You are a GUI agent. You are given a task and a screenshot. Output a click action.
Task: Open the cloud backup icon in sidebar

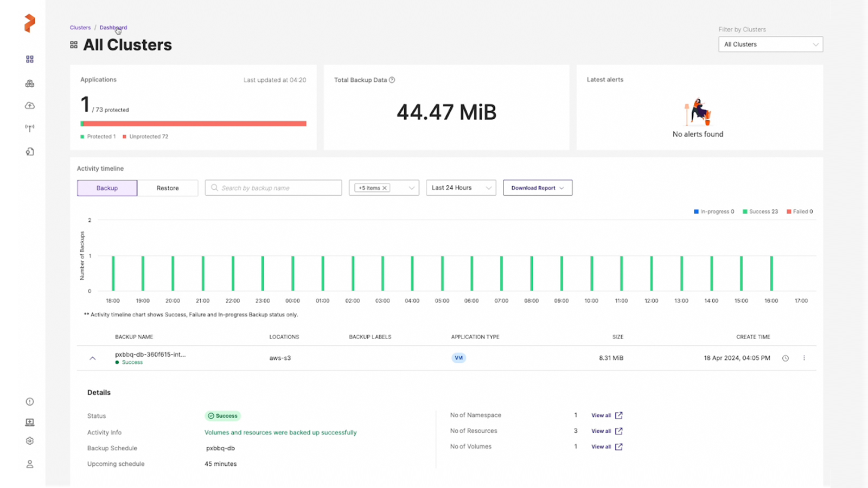coord(30,106)
